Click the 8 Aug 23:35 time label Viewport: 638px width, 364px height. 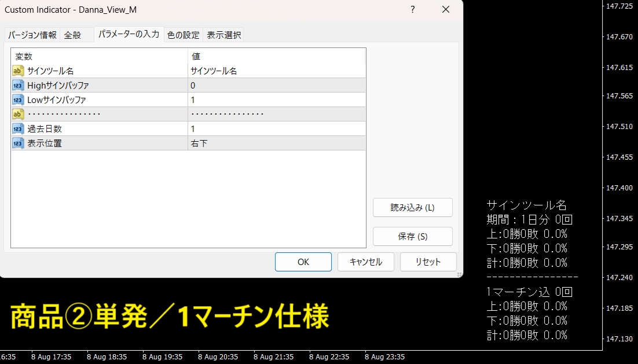point(384,357)
